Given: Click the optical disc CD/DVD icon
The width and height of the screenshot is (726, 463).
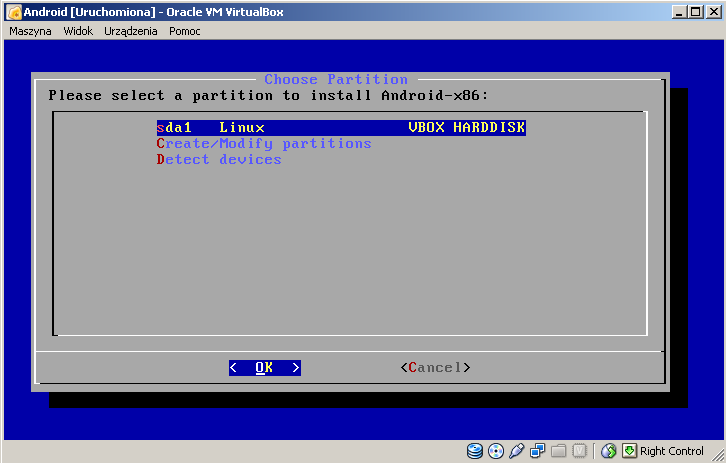Looking at the screenshot, I should (x=496, y=450).
